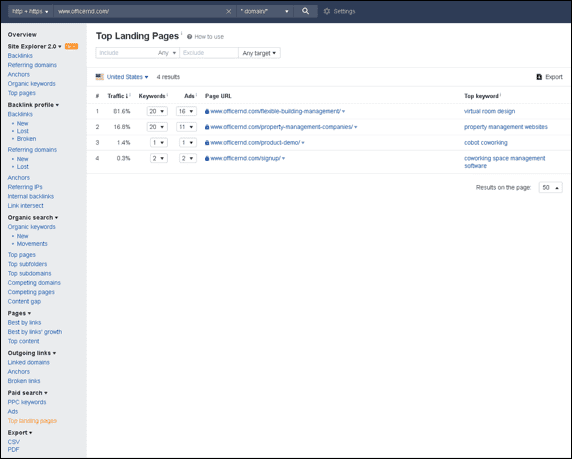Open caret menu after property-management-companies URL
This screenshot has width=572, height=459.
click(x=356, y=127)
